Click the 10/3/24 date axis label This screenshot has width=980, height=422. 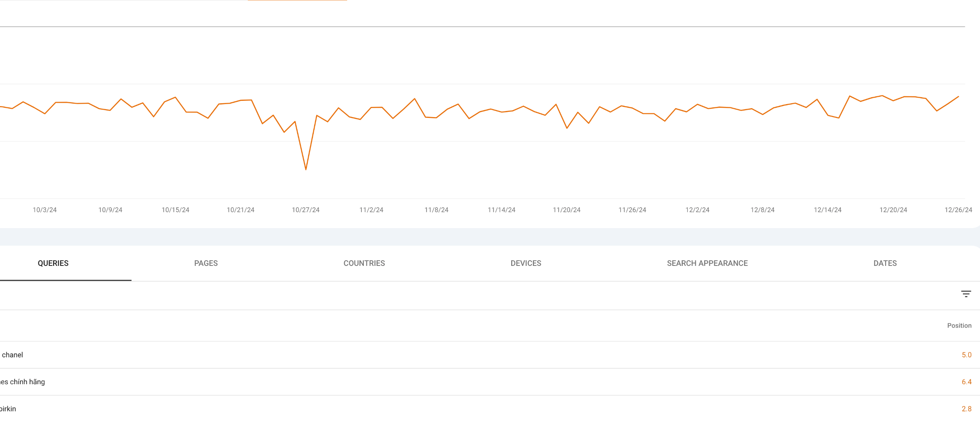(x=45, y=210)
